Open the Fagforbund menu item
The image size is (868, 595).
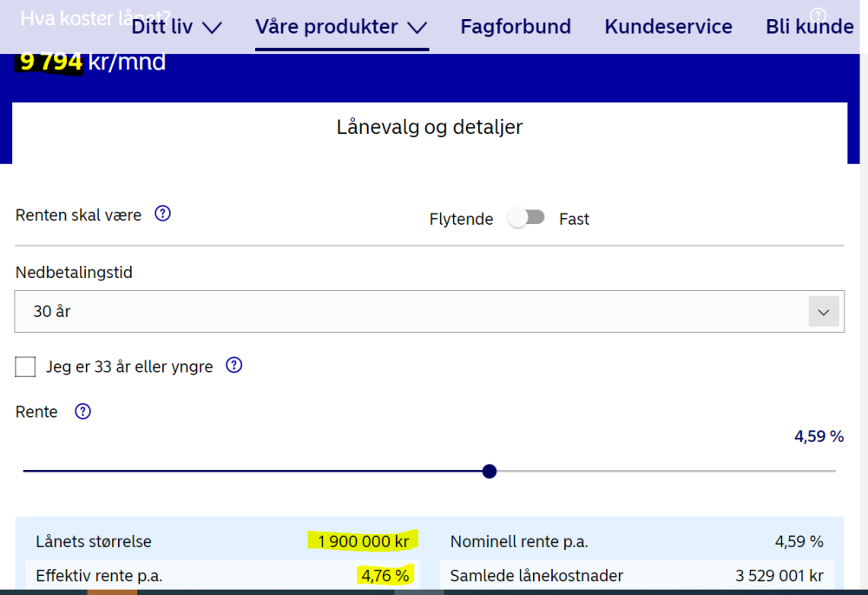(x=516, y=27)
